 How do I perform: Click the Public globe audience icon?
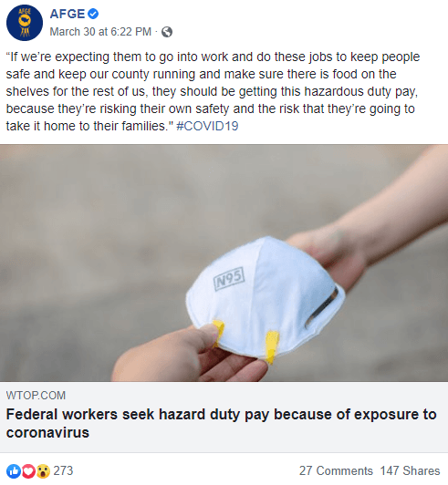(x=167, y=32)
